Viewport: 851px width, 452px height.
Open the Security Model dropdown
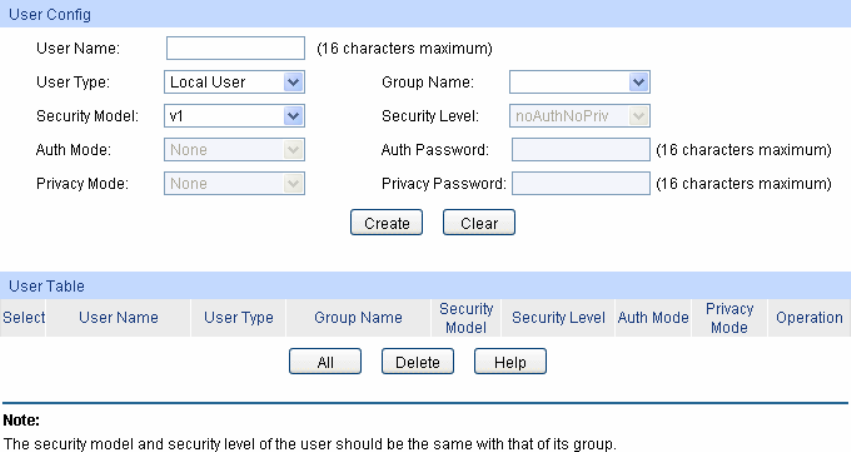tap(234, 116)
